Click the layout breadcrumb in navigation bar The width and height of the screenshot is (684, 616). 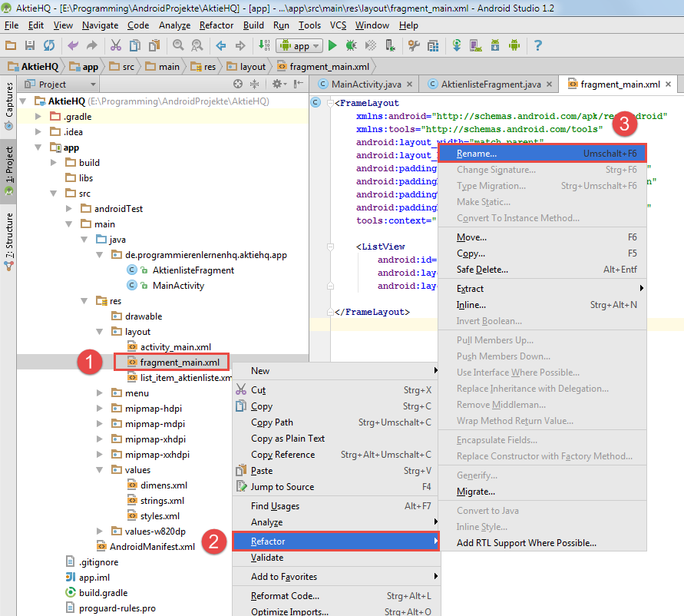[247, 67]
